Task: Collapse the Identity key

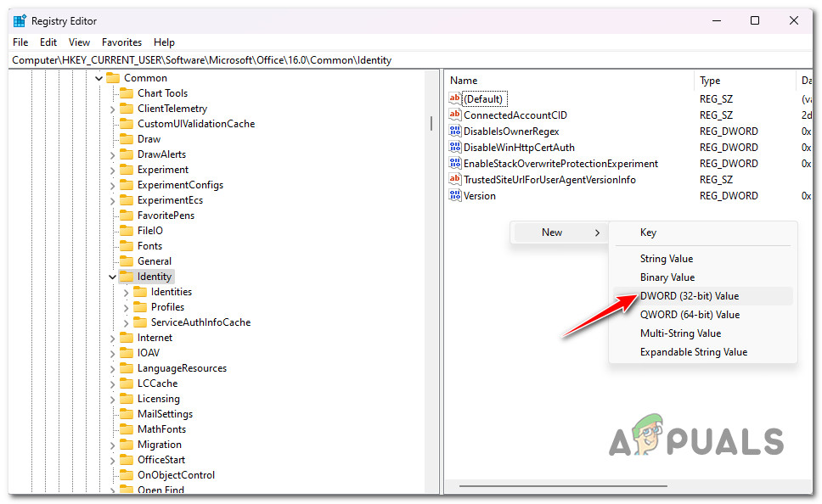Action: (x=112, y=277)
